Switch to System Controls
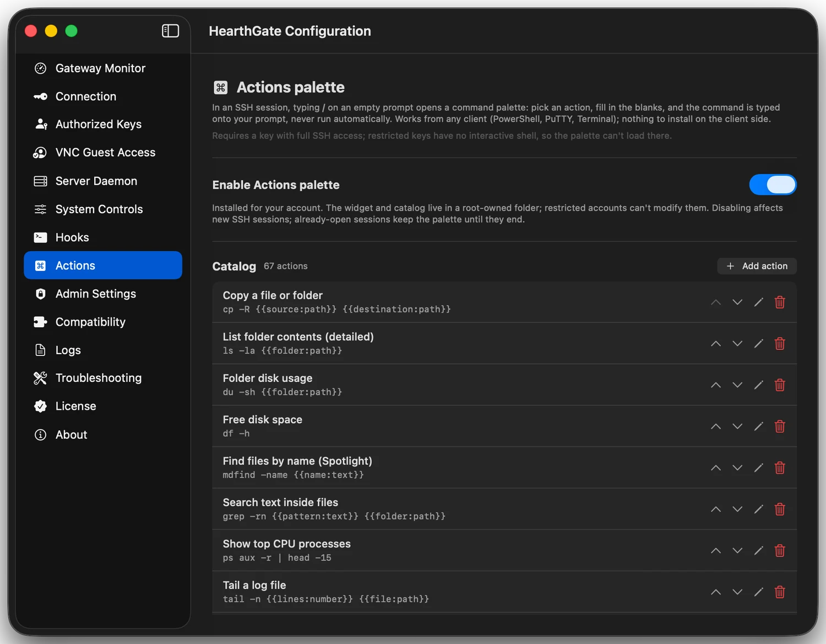The width and height of the screenshot is (826, 644). click(103, 209)
